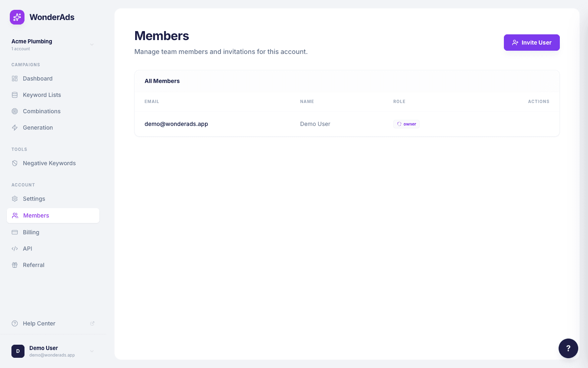The width and height of the screenshot is (588, 368).
Task: Select the Referral gift icon
Action: [x=15, y=265]
